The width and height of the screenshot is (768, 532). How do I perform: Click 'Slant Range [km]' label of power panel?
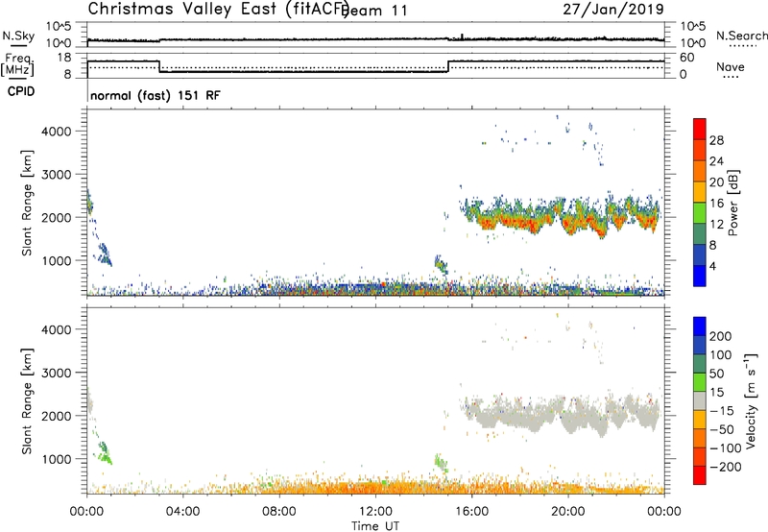pyautogui.click(x=27, y=203)
